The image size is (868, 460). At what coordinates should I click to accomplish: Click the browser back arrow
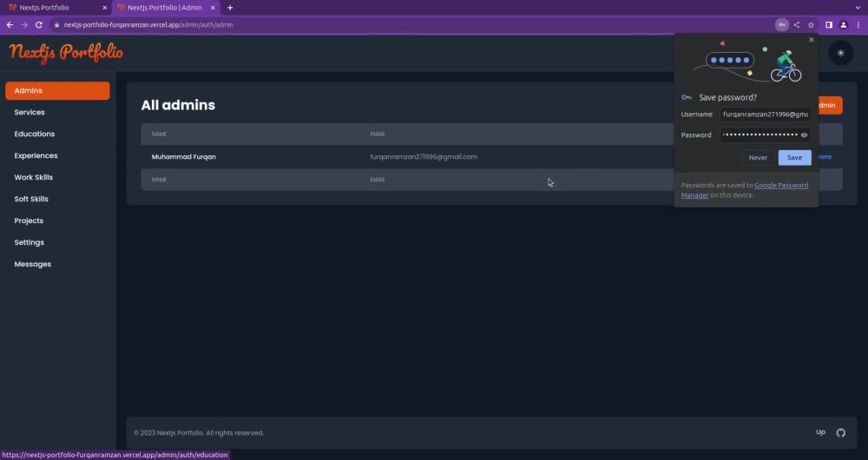tap(10, 25)
